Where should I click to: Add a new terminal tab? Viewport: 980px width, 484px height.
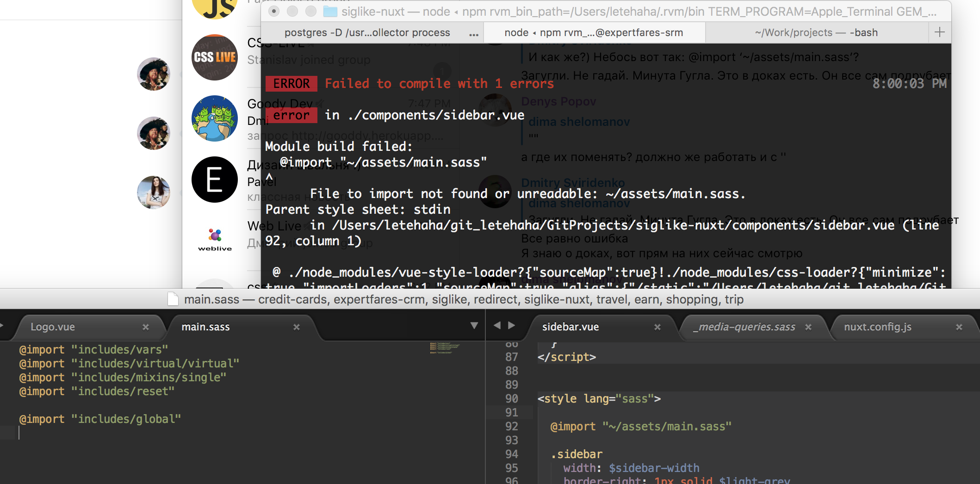tap(940, 32)
